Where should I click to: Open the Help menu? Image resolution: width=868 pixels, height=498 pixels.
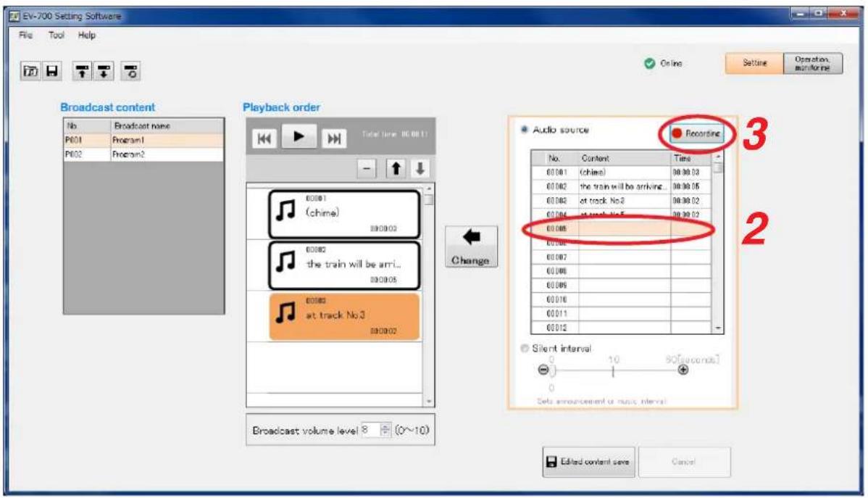(86, 35)
